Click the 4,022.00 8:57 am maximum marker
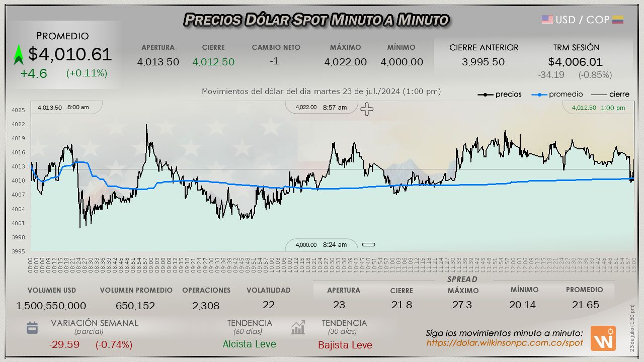 (x=321, y=108)
